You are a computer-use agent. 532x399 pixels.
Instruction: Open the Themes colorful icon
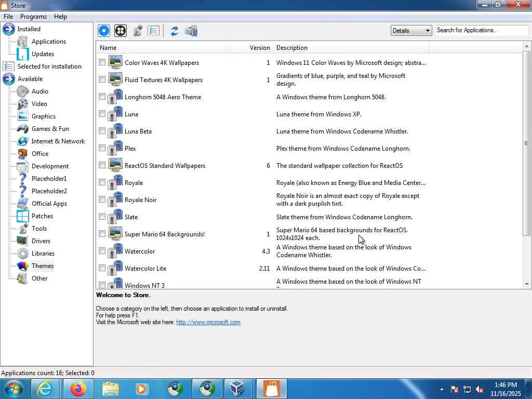(23, 266)
